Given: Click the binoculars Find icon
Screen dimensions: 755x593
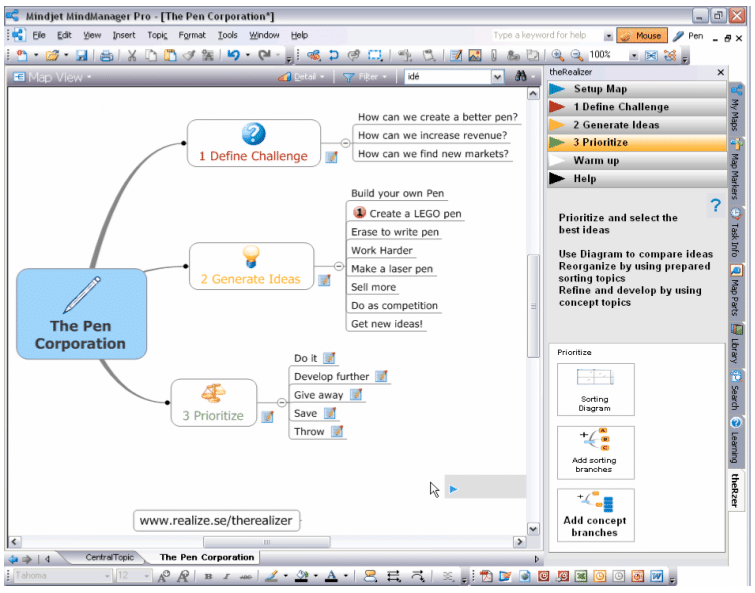Looking at the screenshot, I should [x=521, y=76].
